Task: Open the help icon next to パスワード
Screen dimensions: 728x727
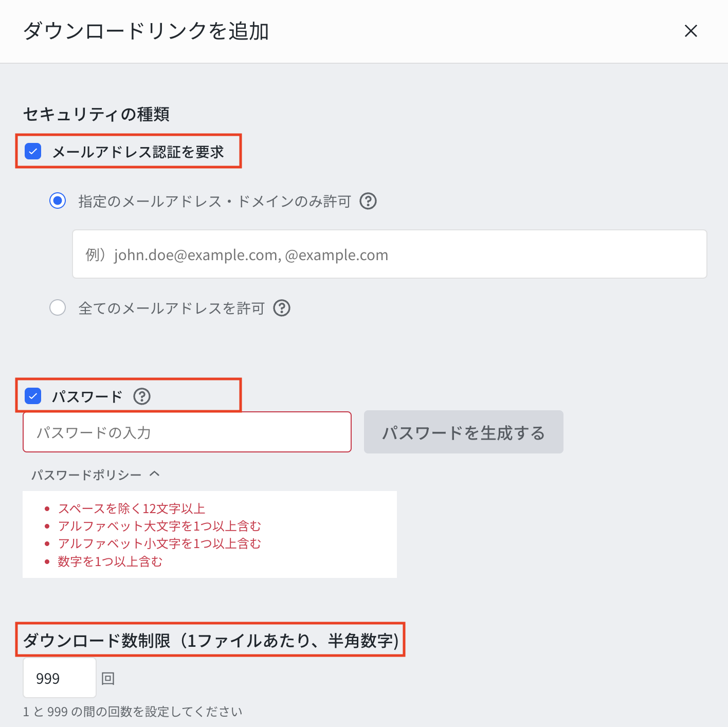Action: [142, 396]
